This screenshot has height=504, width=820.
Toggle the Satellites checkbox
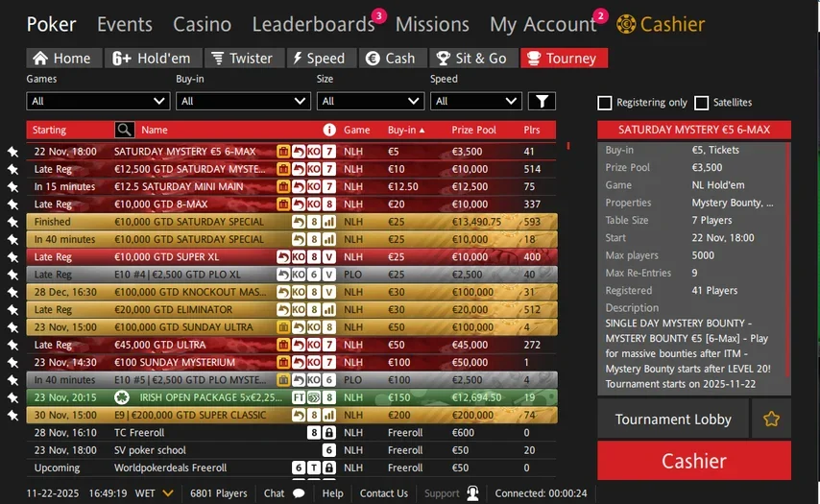[702, 103]
